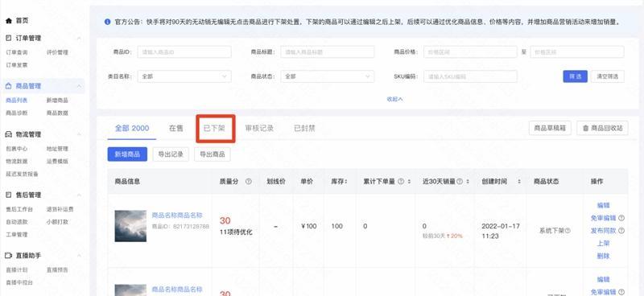Click the 导出商品 button
The image size is (644, 296).
click(213, 154)
